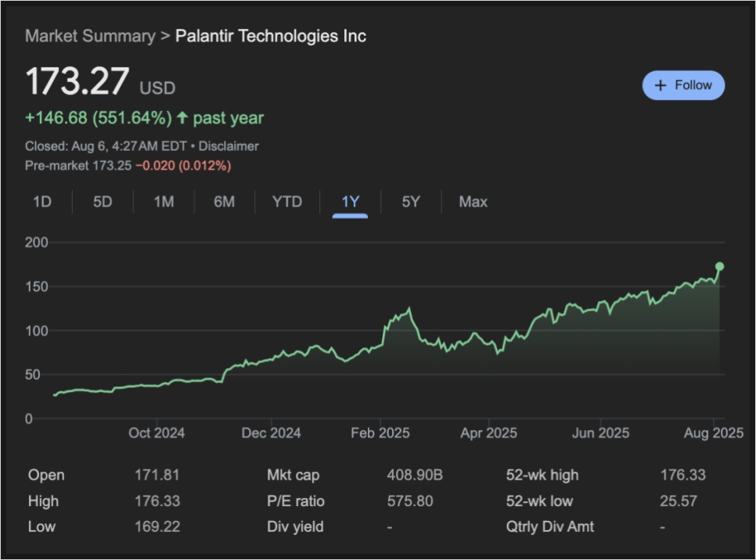Screen dimensions: 756x560
Task: Click the Mkt cap label
Action: pyautogui.click(x=293, y=476)
